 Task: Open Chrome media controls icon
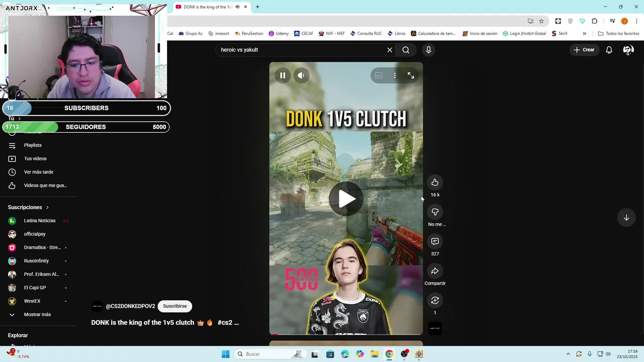click(612, 21)
